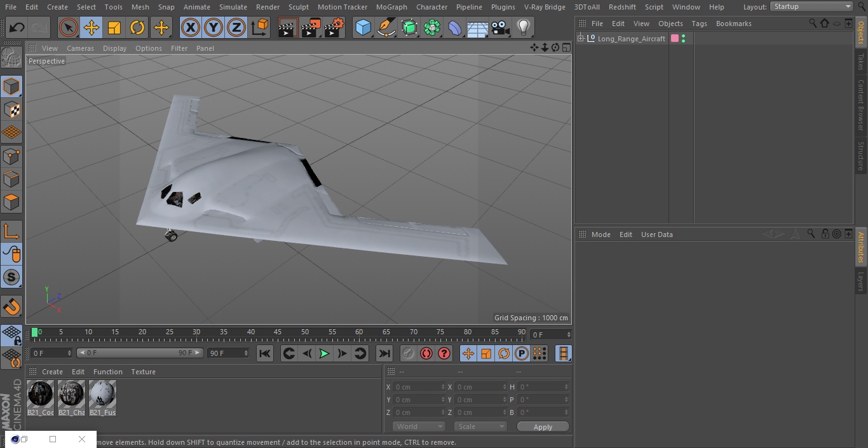Toggle X axis lock
This screenshot has height=448, width=868.
tap(191, 27)
